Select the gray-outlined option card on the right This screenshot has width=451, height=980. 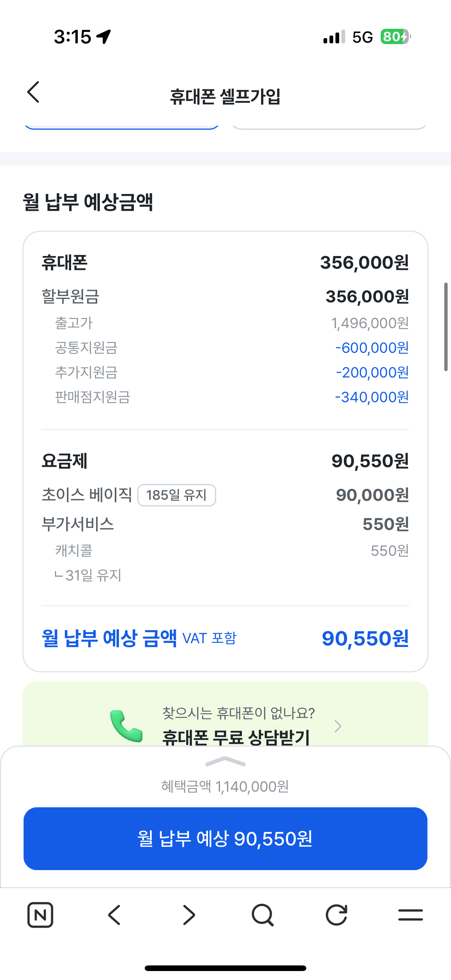click(x=329, y=126)
